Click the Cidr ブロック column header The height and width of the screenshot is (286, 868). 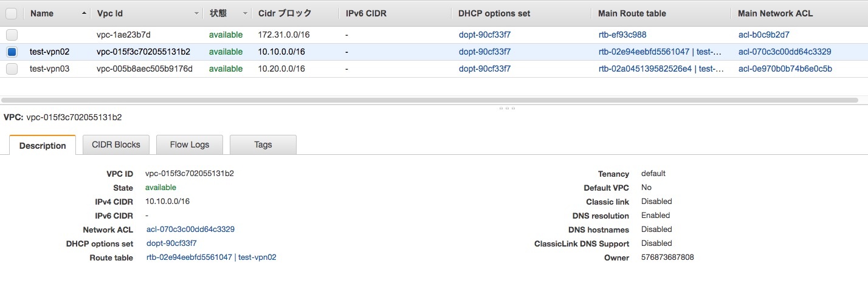click(x=284, y=13)
